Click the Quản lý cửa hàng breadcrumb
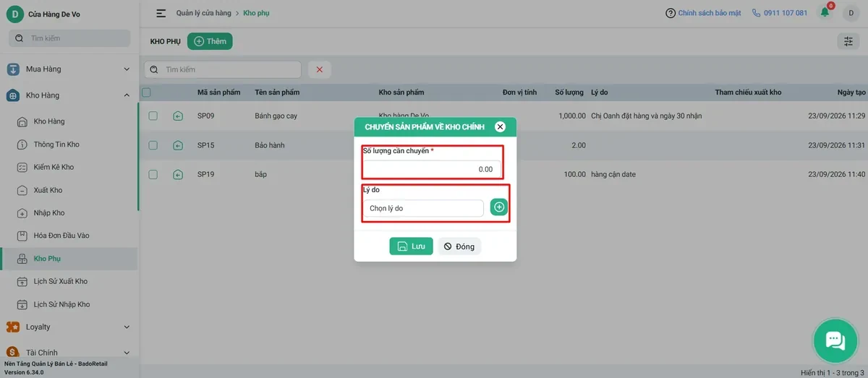868x378 pixels. (203, 13)
